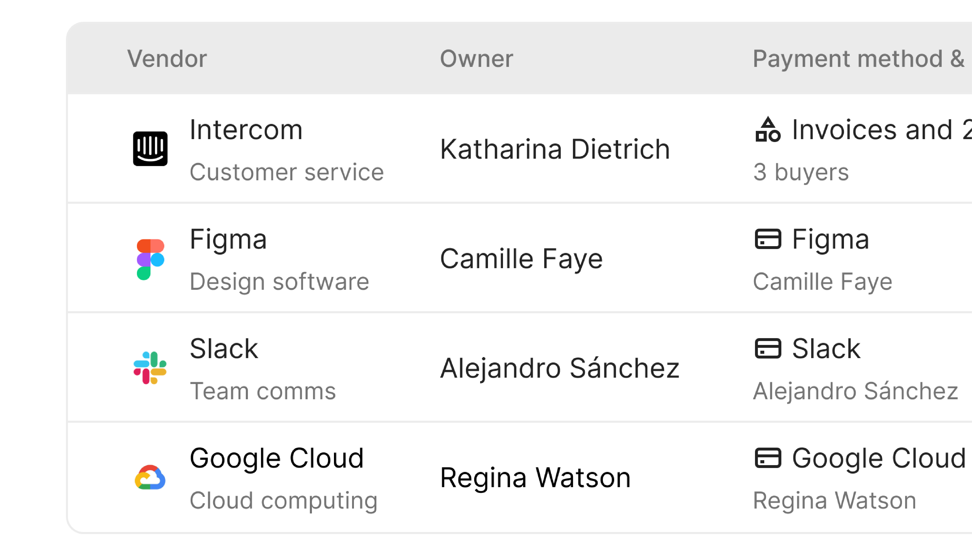Click the Intercom logo icon
The height and width of the screenshot is (560, 972).
coord(150,149)
